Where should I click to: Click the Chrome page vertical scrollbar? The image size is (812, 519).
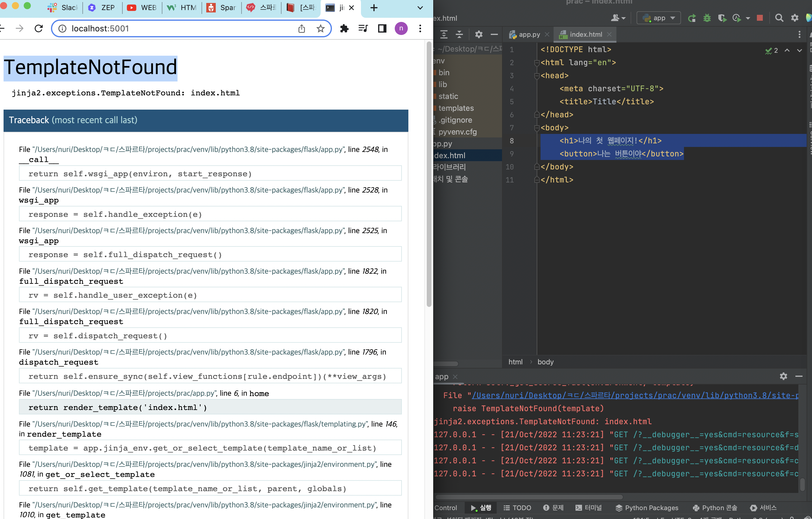(x=429, y=174)
